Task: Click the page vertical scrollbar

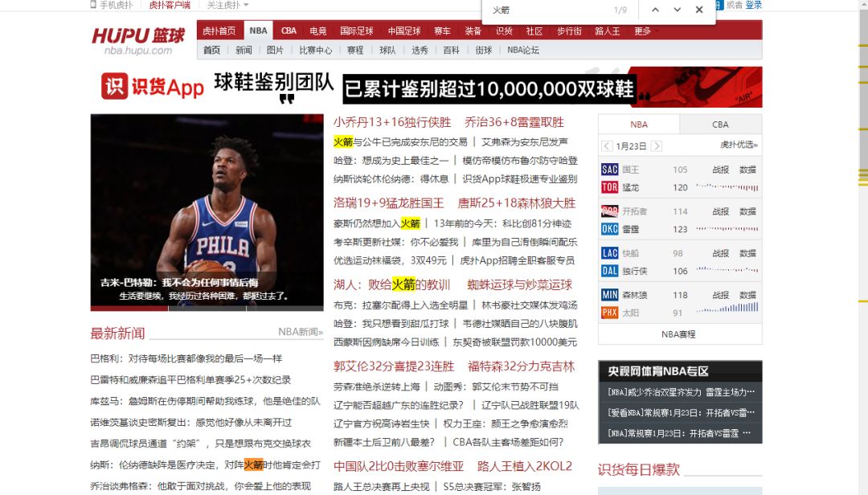Action: click(x=863, y=247)
